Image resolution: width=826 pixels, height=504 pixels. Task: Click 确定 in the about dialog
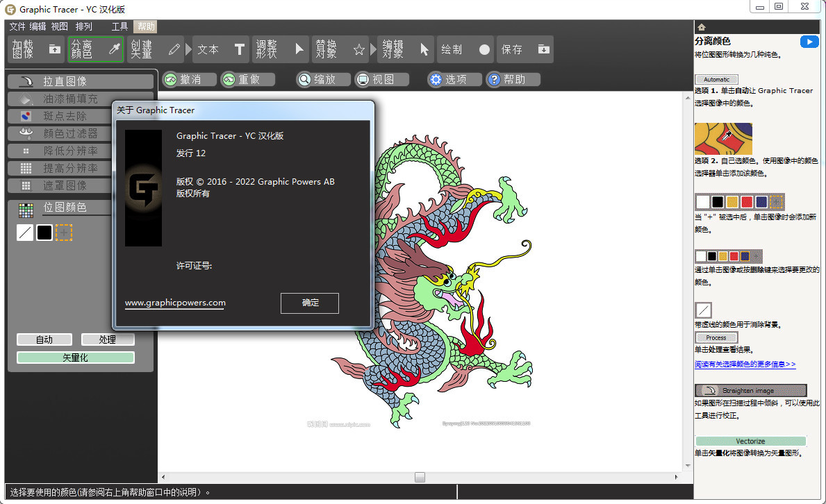310,303
